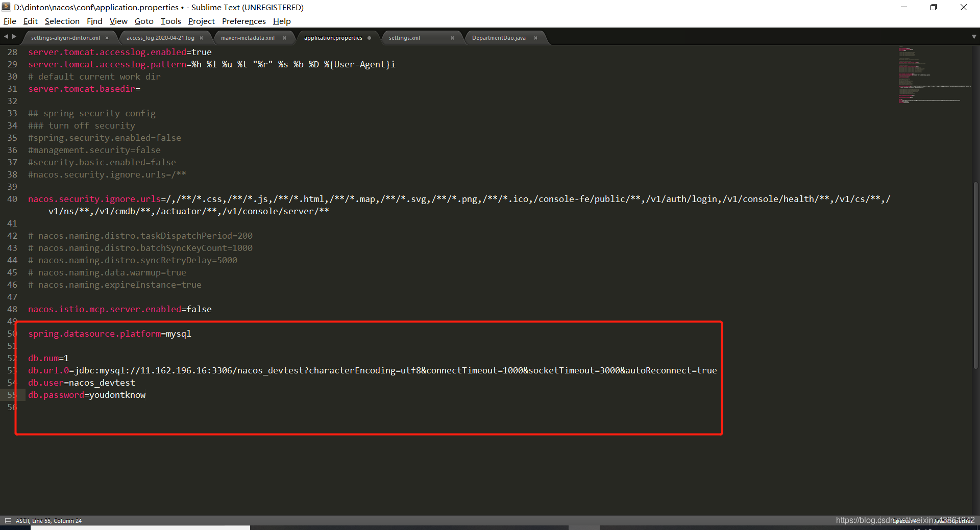Click spring.datasource.platform=mysql line

pyautogui.click(x=110, y=334)
